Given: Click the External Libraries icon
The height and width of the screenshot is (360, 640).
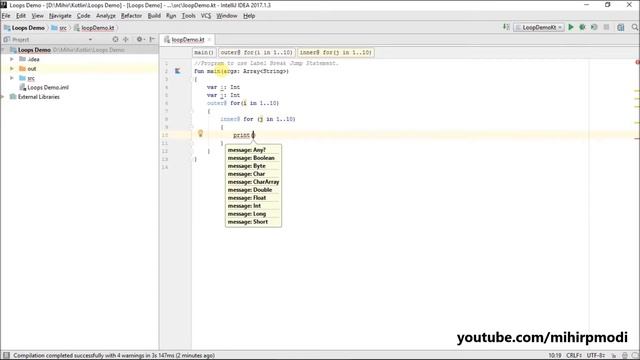Looking at the screenshot, I should click(x=13, y=97).
